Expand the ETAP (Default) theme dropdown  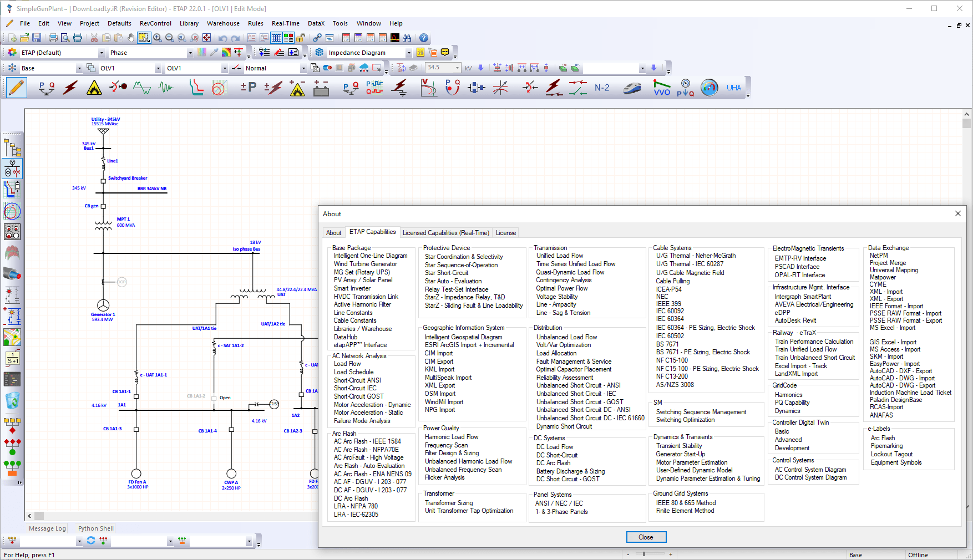click(x=102, y=53)
